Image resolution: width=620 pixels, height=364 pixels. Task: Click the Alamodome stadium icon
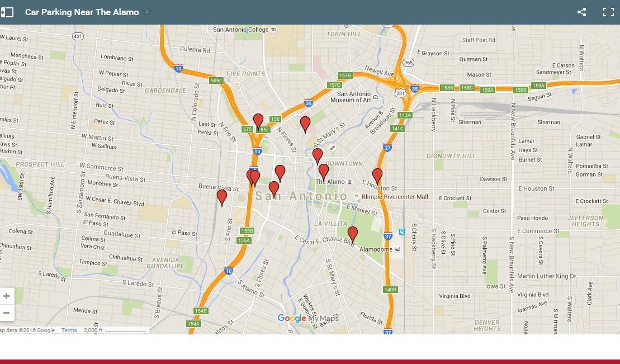(x=398, y=249)
